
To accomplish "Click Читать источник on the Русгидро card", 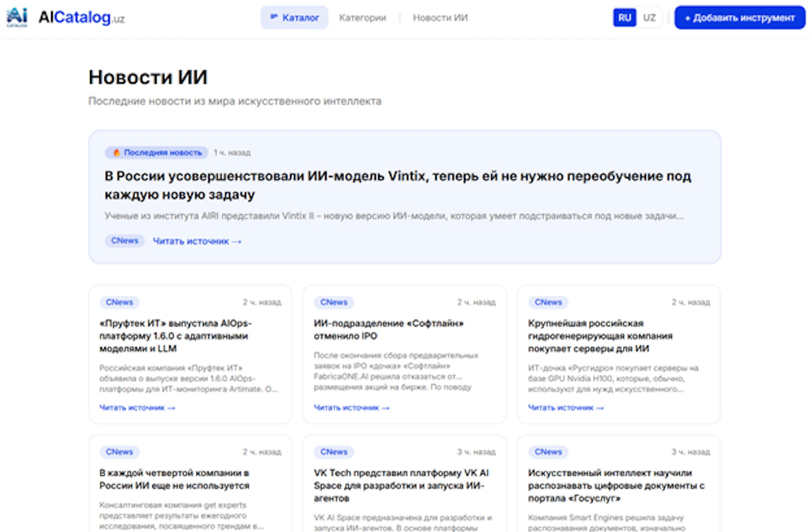I will [x=566, y=407].
